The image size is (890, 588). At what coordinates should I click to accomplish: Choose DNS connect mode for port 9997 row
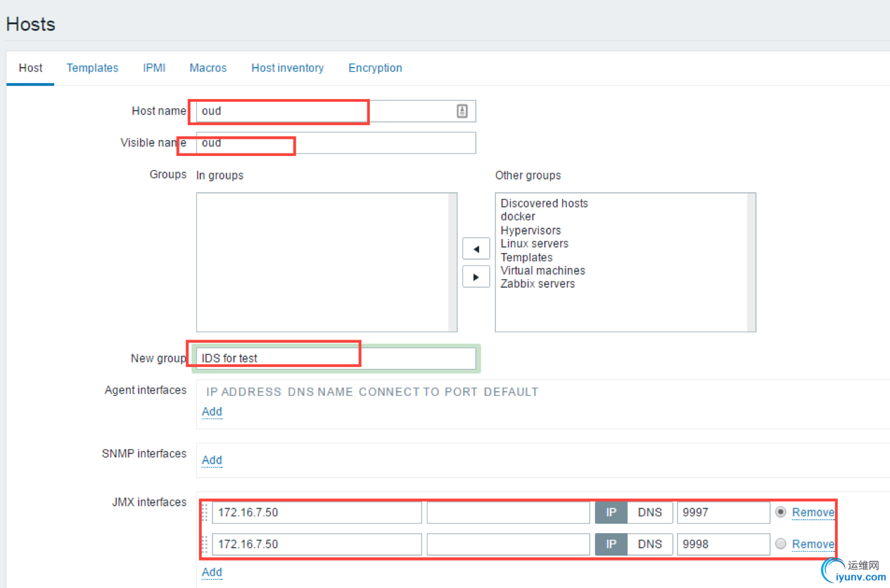tap(650, 512)
